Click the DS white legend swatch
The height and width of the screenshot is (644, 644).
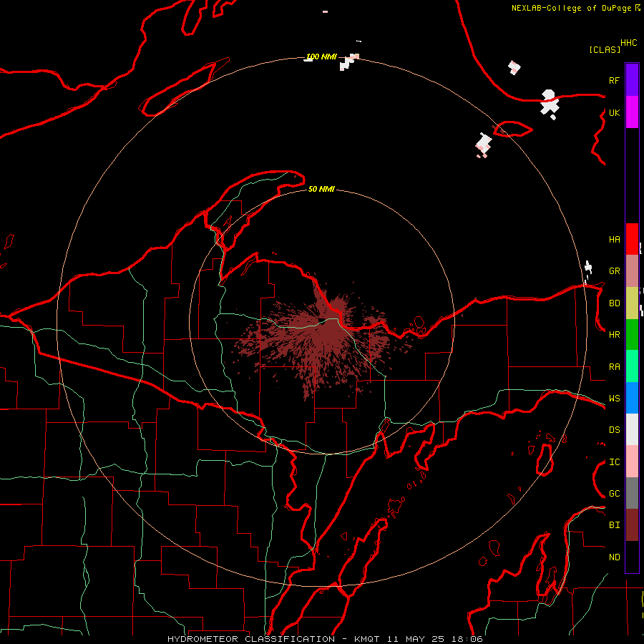pos(632,429)
